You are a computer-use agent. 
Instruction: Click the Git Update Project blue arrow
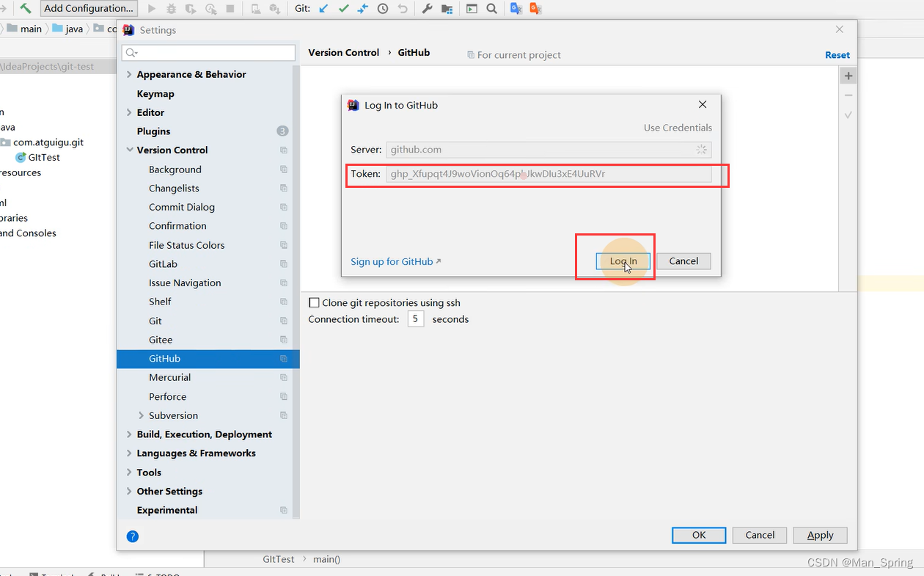click(323, 9)
